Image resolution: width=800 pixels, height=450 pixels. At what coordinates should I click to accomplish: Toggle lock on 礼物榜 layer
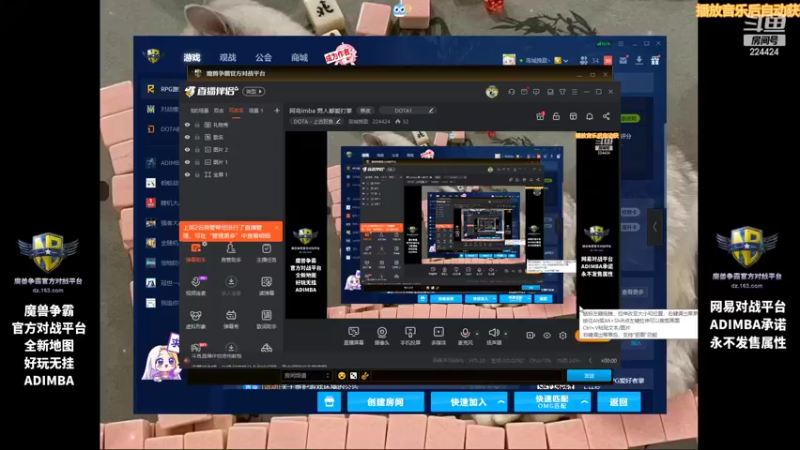(197, 124)
